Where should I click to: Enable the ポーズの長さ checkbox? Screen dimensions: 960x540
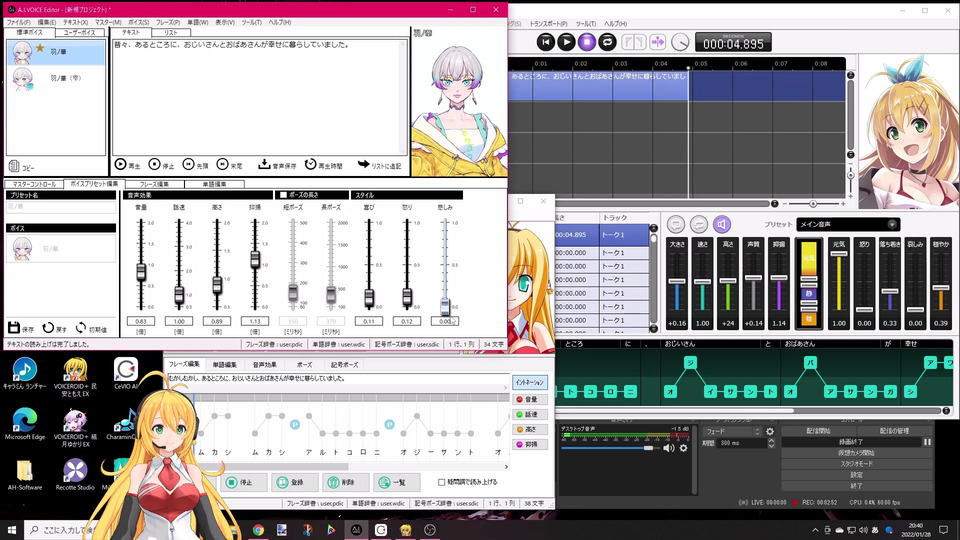283,195
